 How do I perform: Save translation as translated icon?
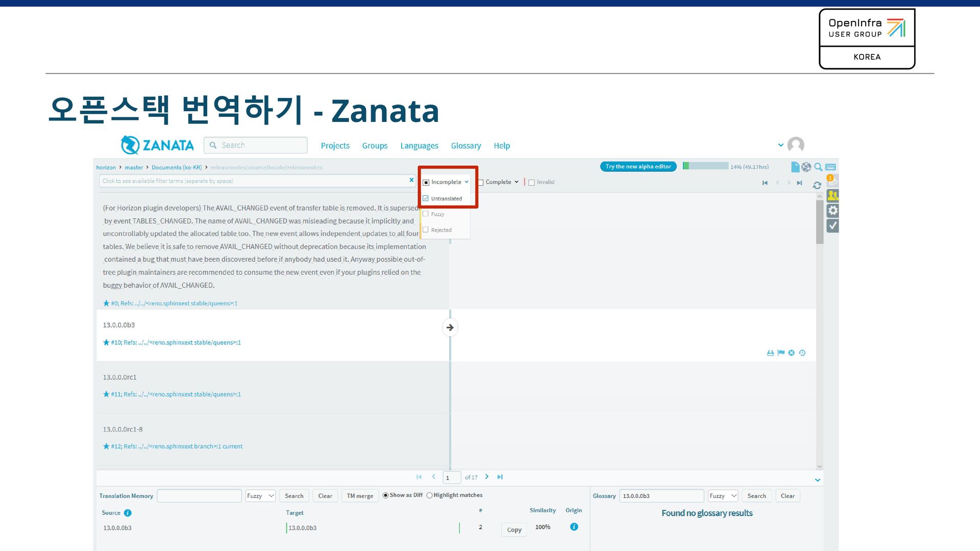click(770, 353)
